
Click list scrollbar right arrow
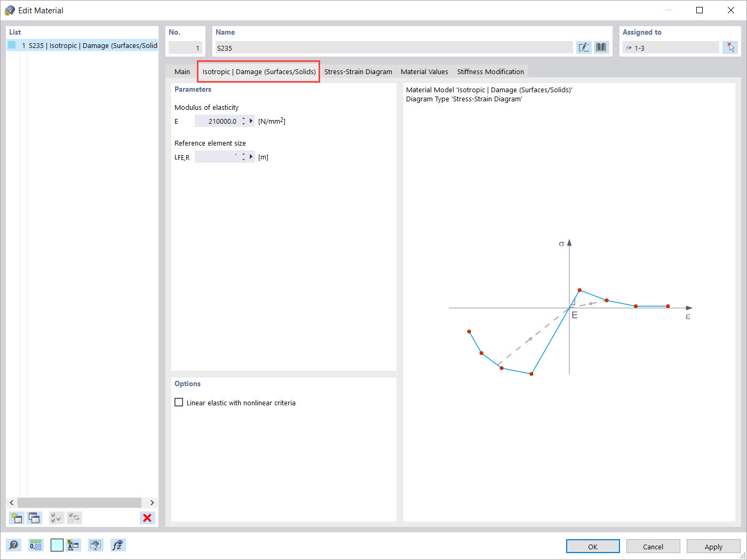coord(152,502)
